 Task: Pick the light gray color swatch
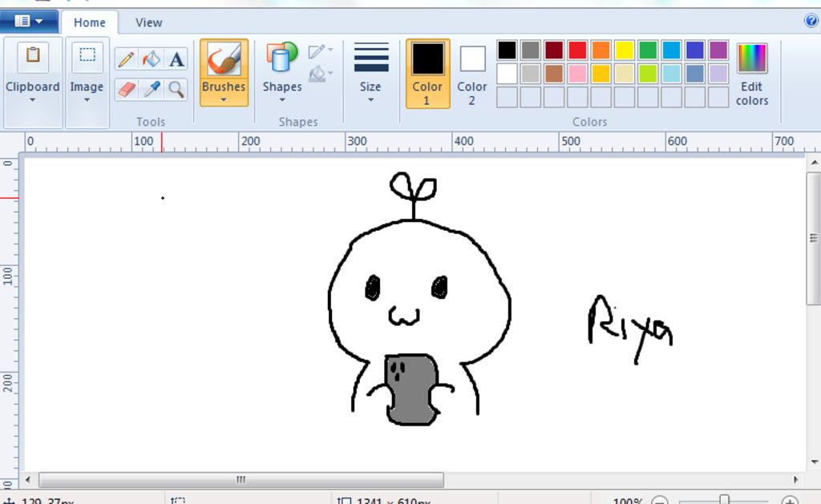click(x=531, y=74)
